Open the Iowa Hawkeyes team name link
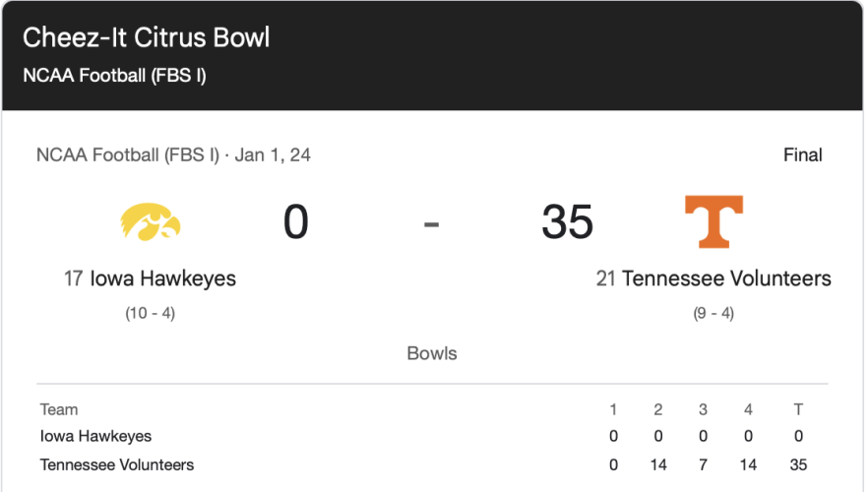The image size is (868, 492). click(162, 278)
